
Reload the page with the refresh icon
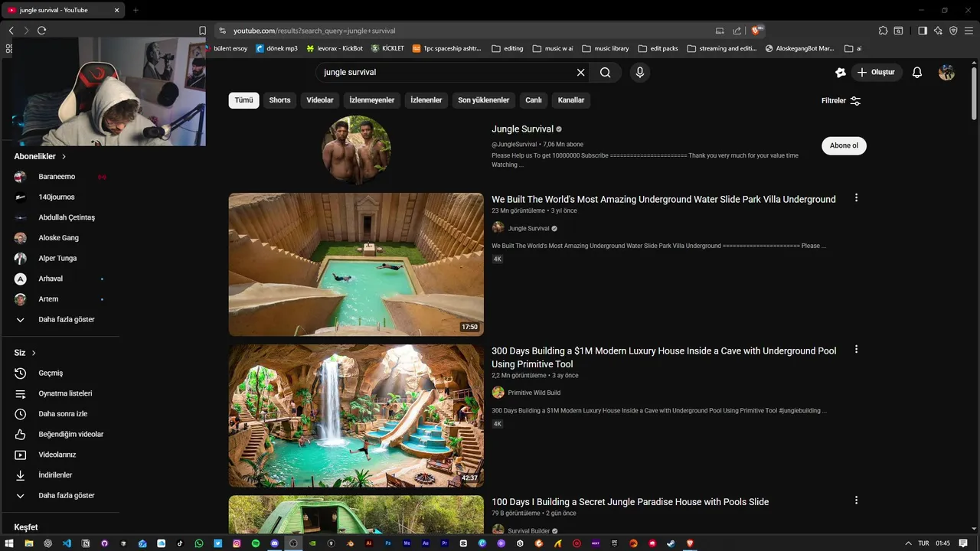tap(41, 31)
